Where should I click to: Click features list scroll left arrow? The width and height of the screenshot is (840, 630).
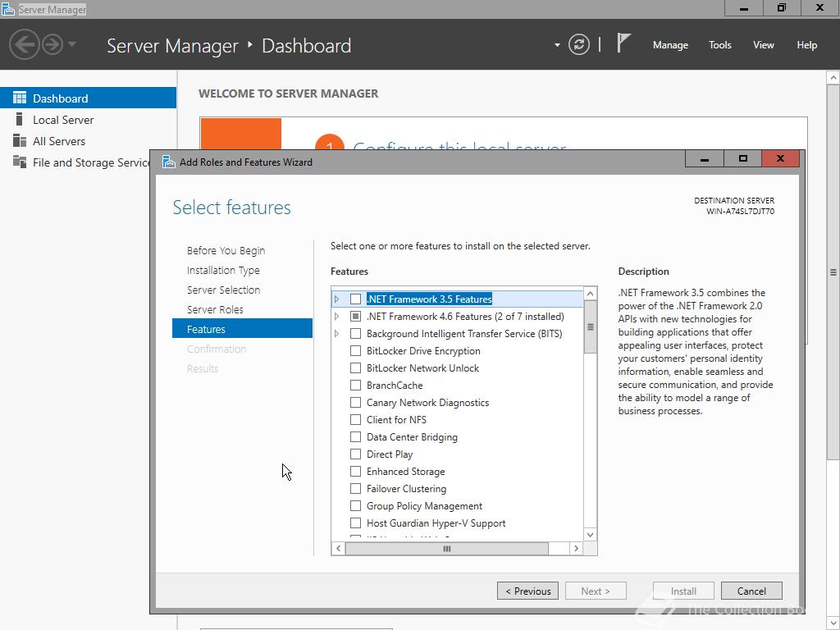(338, 548)
